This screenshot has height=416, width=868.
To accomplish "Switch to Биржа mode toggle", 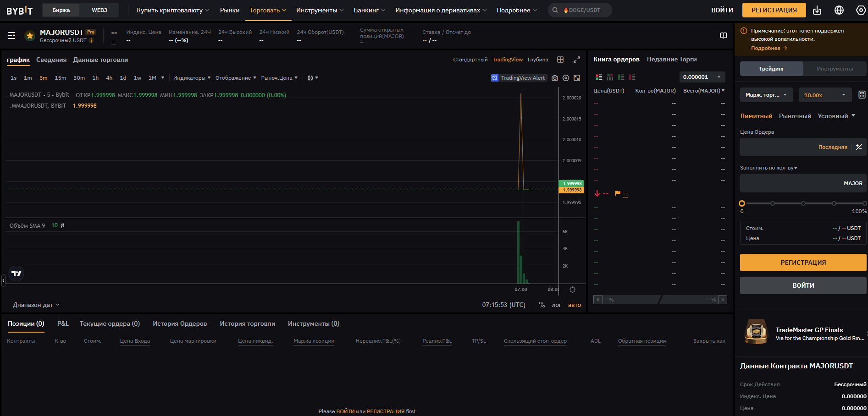I will click(x=61, y=10).
